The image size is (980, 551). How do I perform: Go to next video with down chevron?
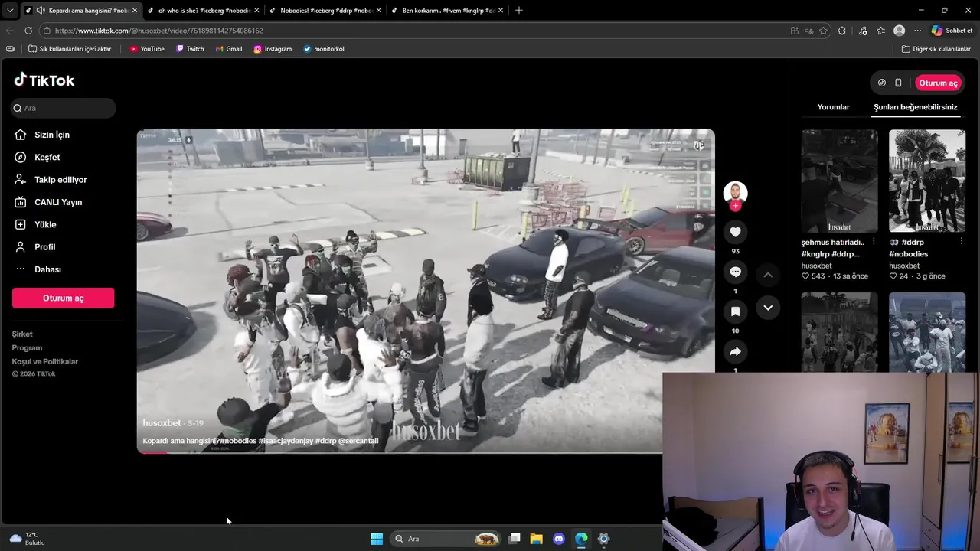tap(768, 308)
